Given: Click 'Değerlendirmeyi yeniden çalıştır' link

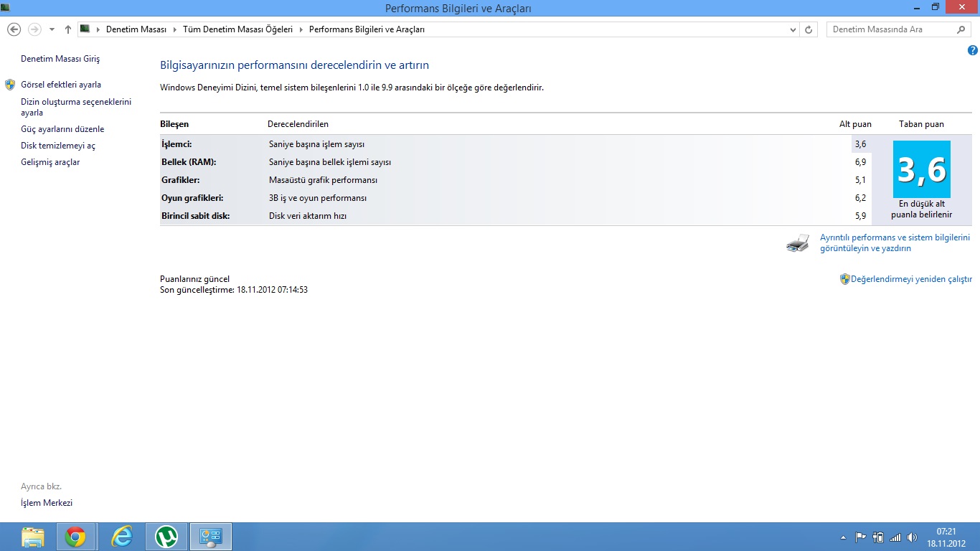Looking at the screenshot, I should (x=911, y=279).
